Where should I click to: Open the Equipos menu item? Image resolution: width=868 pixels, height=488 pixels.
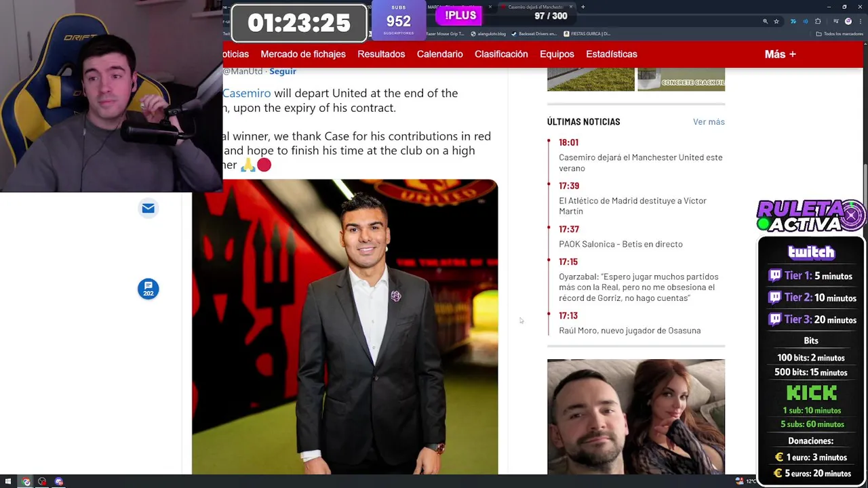click(557, 54)
